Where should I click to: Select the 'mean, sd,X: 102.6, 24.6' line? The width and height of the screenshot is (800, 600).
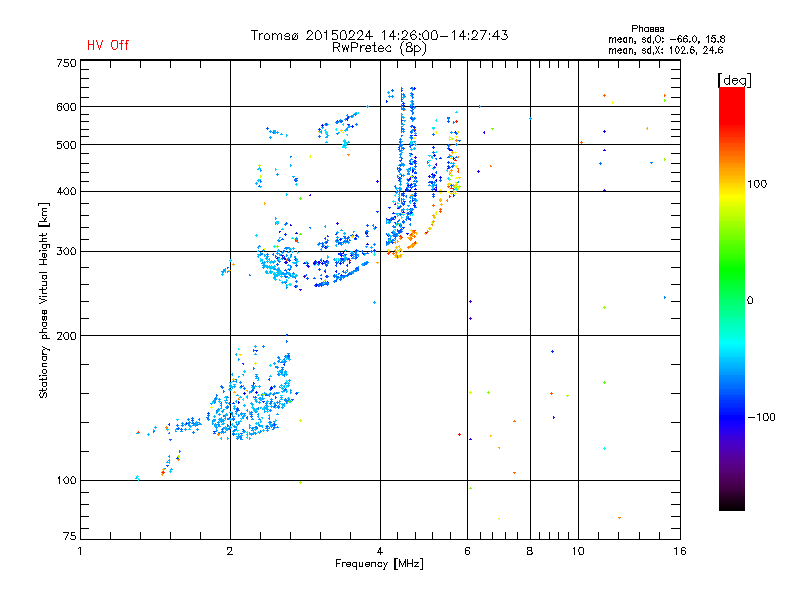(665, 50)
